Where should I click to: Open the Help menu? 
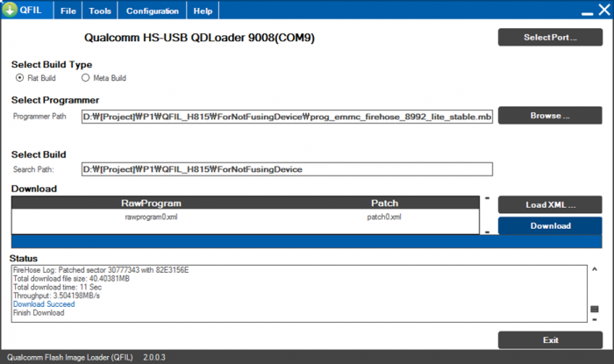[203, 11]
